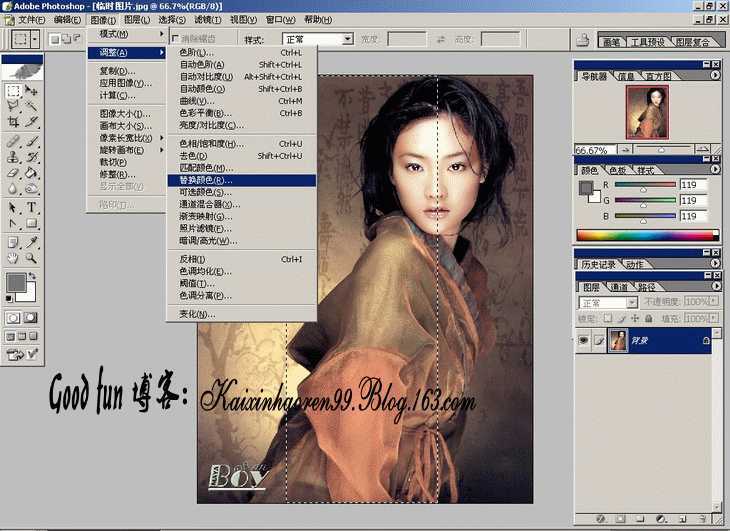
Task: Click the zoom percentage field in Navigator
Action: tap(590, 150)
